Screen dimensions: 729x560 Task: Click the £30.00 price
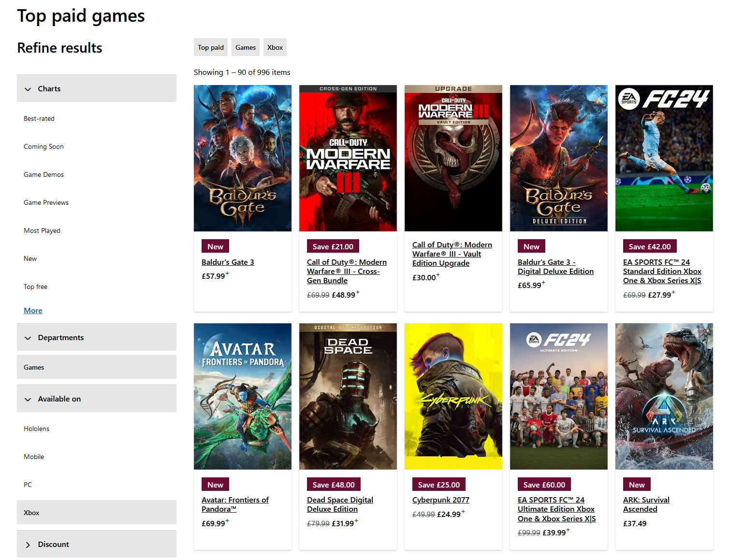click(426, 277)
